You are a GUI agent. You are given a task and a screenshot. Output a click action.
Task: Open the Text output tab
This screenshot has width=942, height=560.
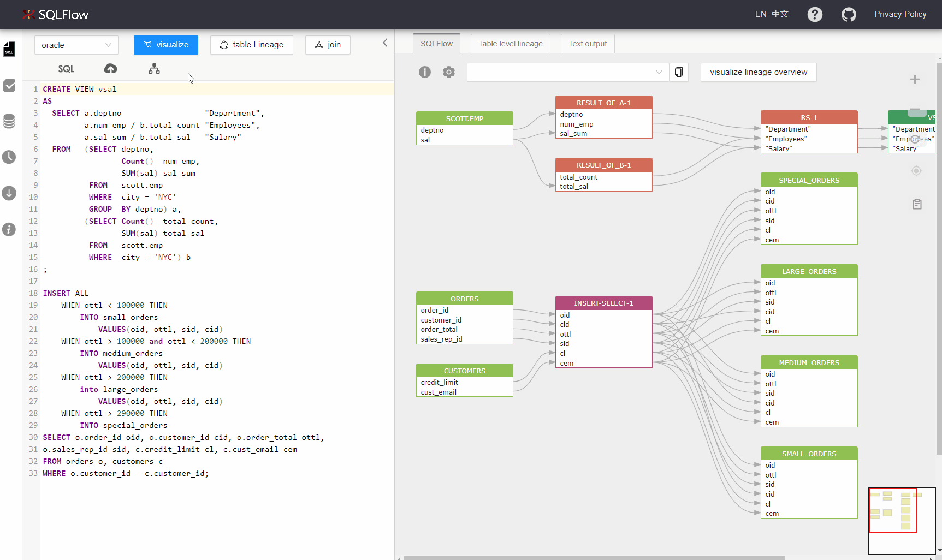click(587, 43)
